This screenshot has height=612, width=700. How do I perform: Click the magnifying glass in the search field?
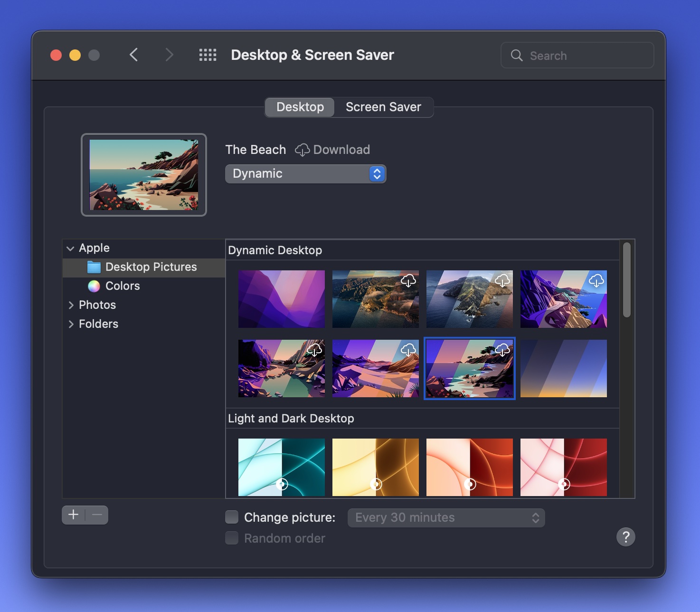517,55
